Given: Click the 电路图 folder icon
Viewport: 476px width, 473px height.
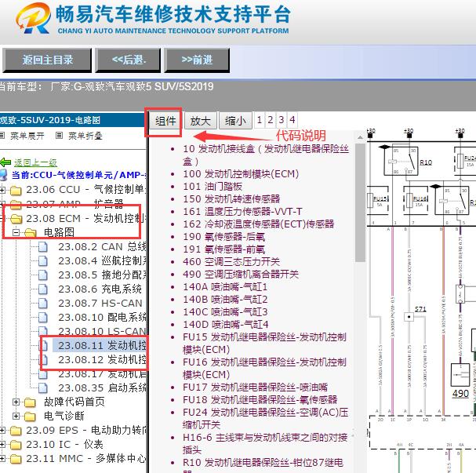Looking at the screenshot, I should coord(30,232).
